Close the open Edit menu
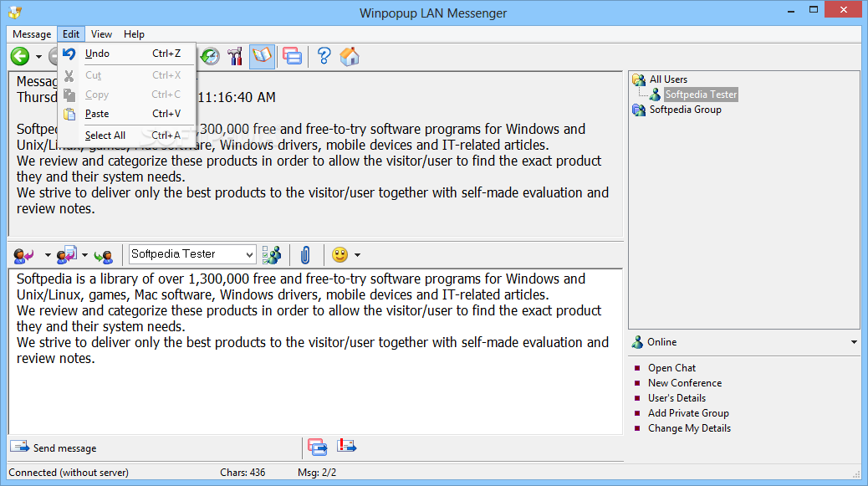Screen dimensions: 868x486 (x=71, y=33)
